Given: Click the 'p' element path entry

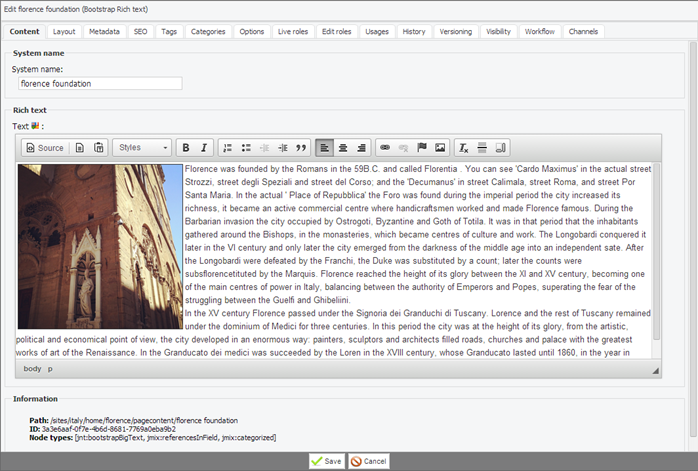Looking at the screenshot, I should tap(50, 369).
